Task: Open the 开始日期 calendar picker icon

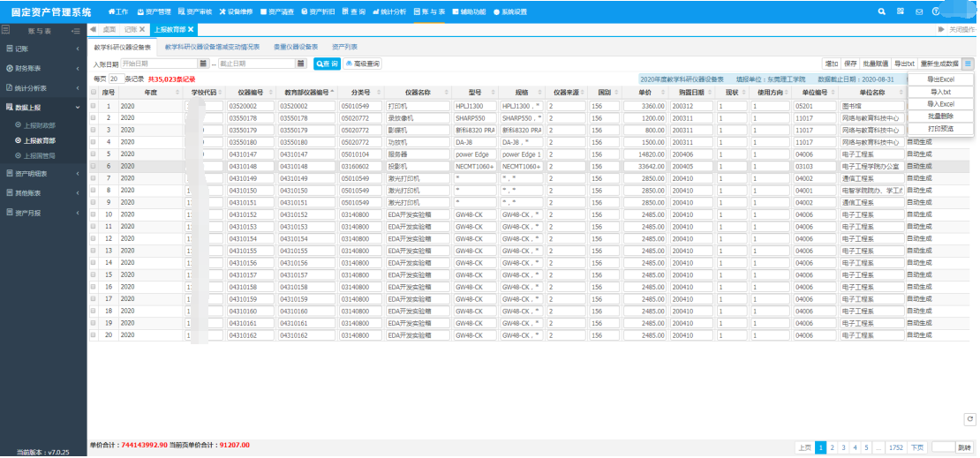Action: tap(202, 64)
